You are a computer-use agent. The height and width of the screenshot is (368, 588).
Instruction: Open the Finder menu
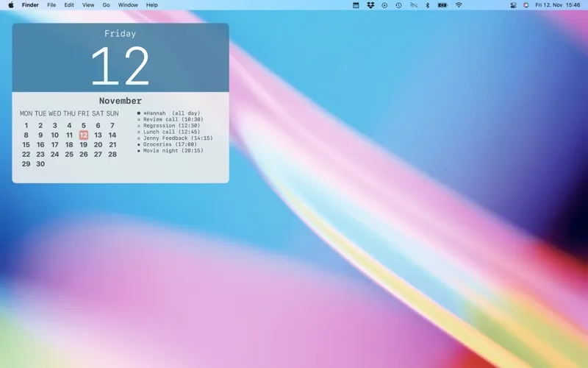point(30,5)
